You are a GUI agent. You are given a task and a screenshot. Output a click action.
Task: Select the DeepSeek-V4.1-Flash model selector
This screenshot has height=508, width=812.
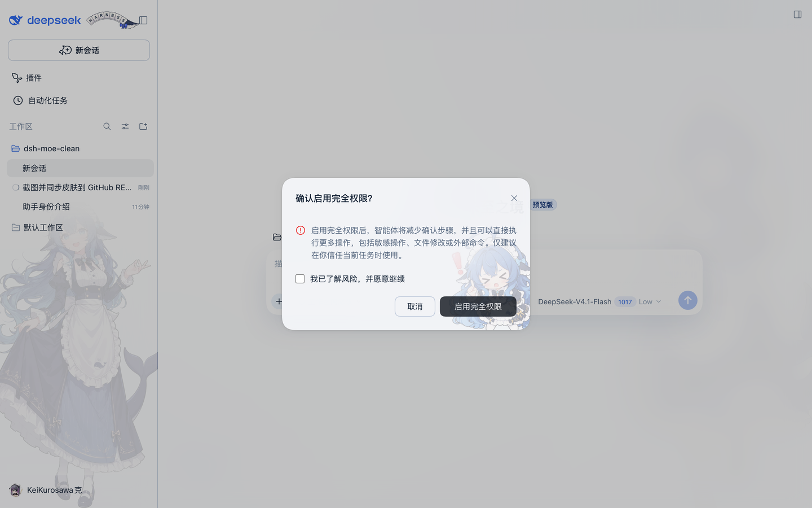(x=575, y=302)
